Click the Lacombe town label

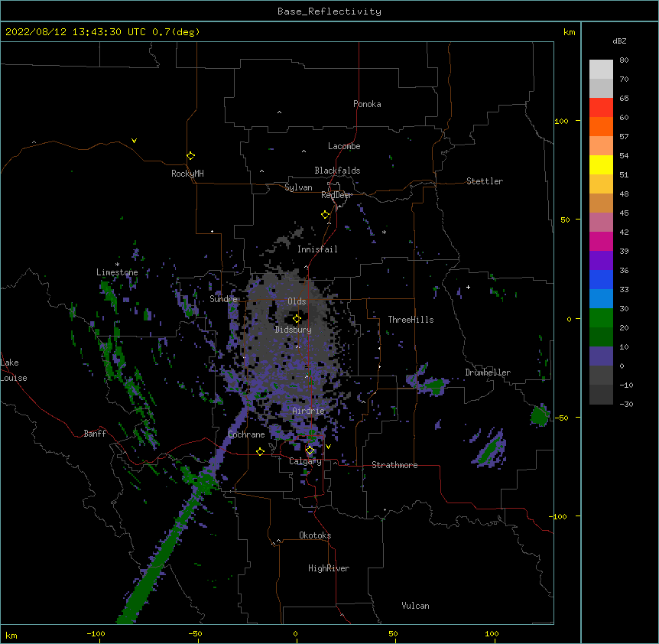click(x=344, y=146)
